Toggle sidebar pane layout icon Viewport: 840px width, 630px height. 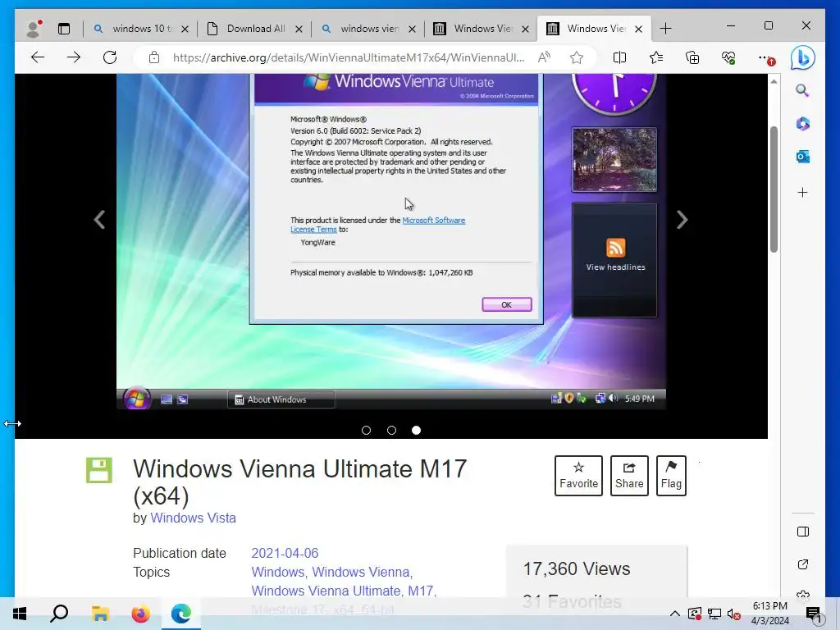click(802, 532)
